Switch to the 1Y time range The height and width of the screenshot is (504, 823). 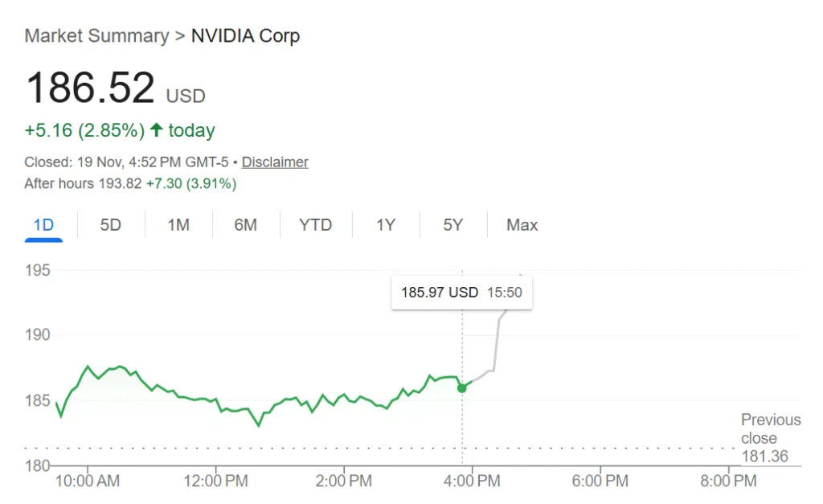385,225
